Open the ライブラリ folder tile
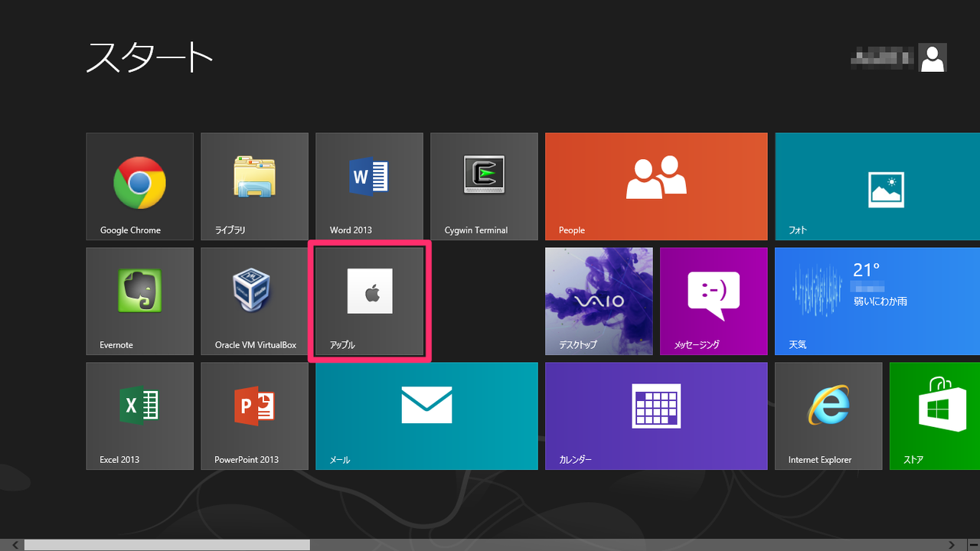 tap(254, 186)
